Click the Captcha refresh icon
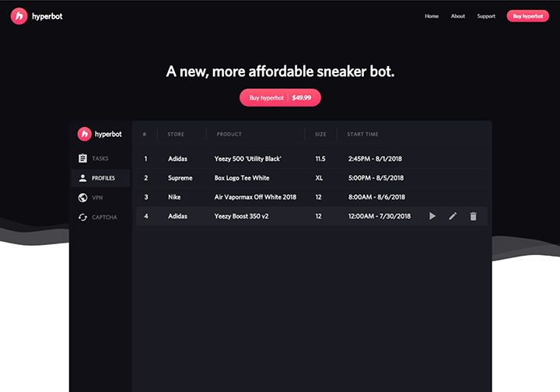Image resolution: width=560 pixels, height=392 pixels. (x=82, y=217)
